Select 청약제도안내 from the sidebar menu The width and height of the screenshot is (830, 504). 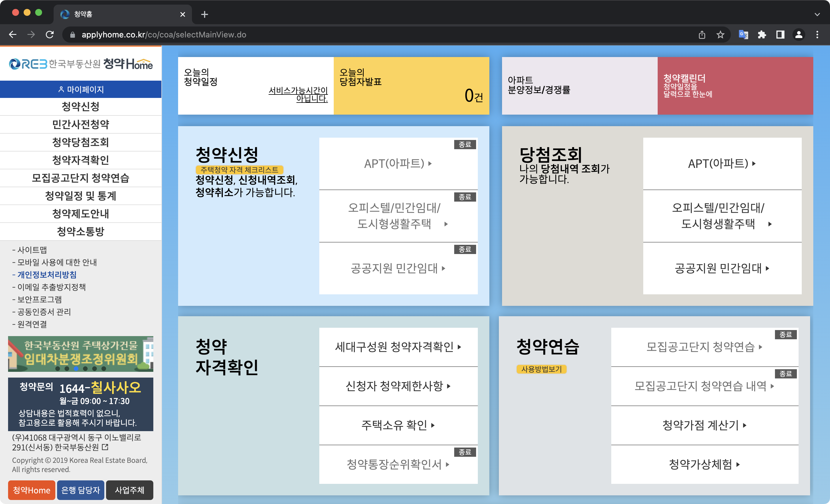click(x=81, y=214)
